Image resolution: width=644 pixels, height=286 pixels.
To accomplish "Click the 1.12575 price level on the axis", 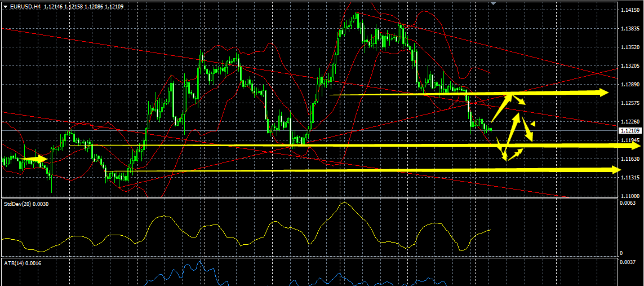I will click(629, 103).
